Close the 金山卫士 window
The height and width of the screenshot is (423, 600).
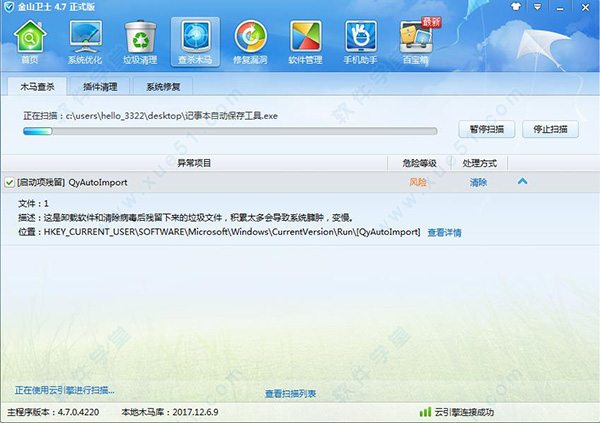coord(585,7)
